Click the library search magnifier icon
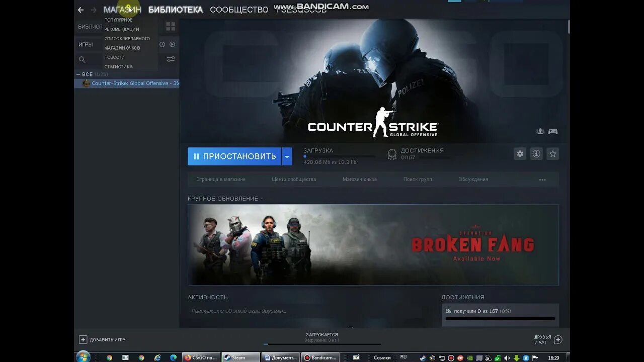Viewport: 644px width, 362px height. pos(82,59)
